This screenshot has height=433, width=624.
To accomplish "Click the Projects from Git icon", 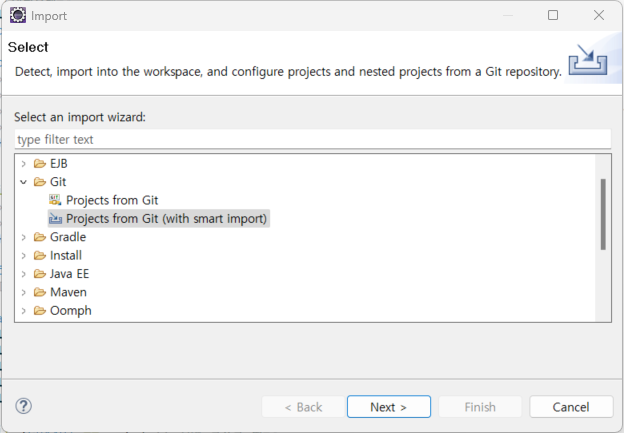I will 55,200.
